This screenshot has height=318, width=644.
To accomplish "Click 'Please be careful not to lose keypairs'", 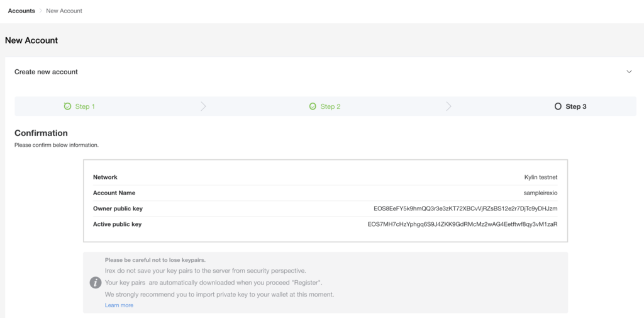I will pos(155,260).
